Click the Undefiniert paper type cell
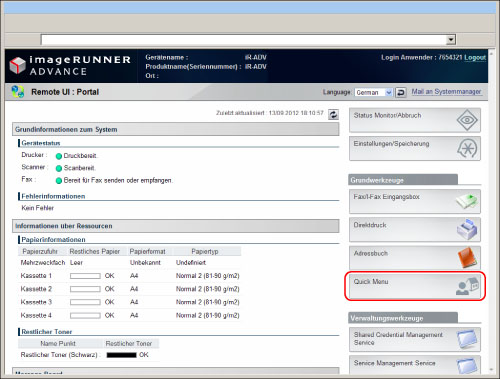 click(191, 263)
